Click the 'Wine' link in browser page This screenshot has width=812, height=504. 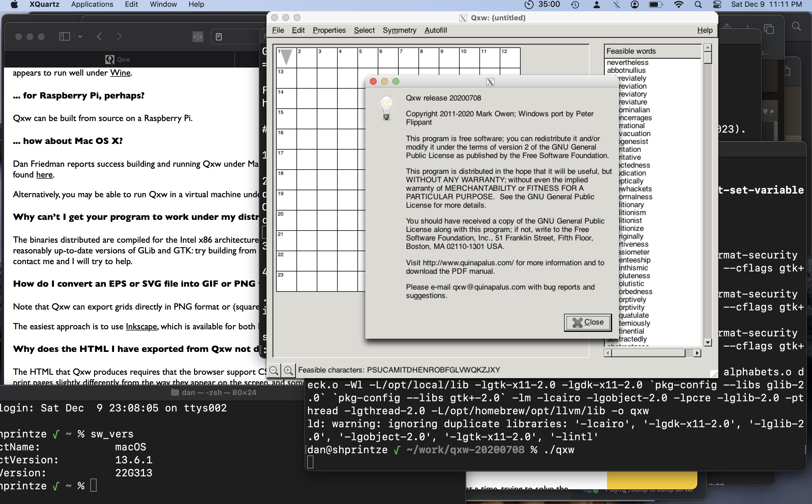coord(120,73)
